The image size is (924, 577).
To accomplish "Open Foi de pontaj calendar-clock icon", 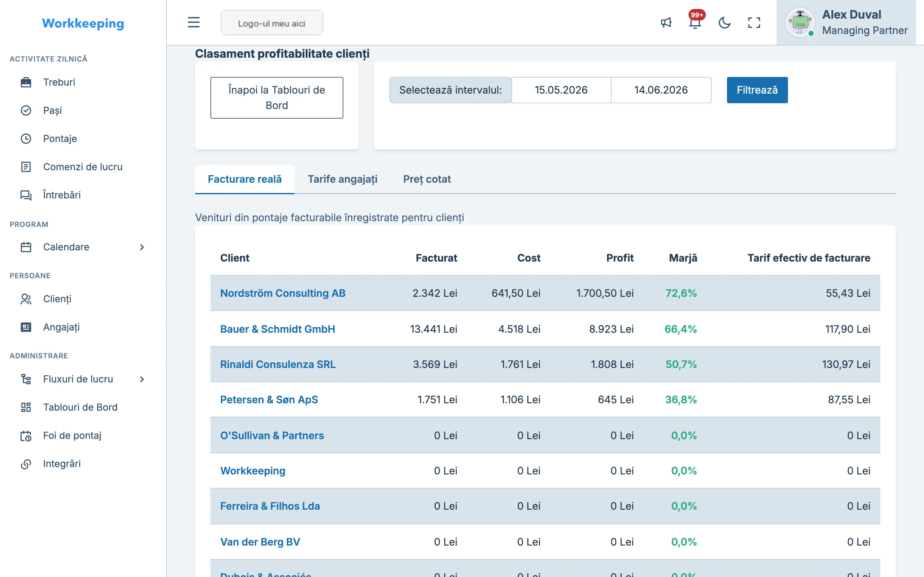I will point(26,435).
